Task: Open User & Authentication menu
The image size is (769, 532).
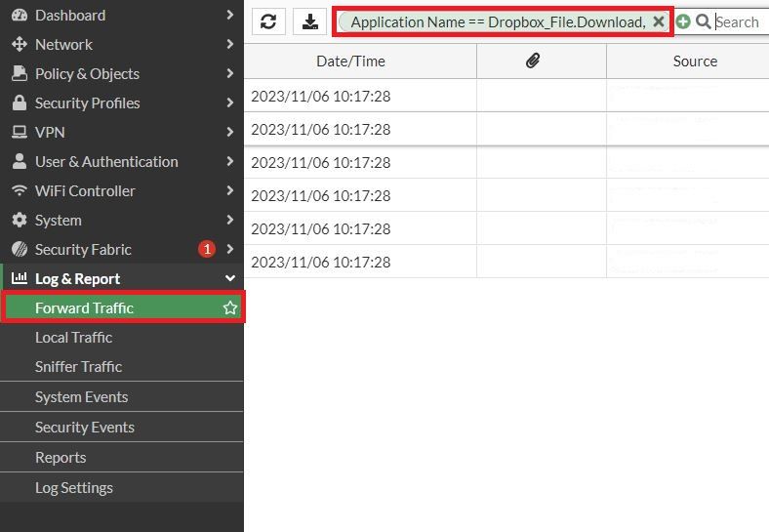Action: click(122, 161)
